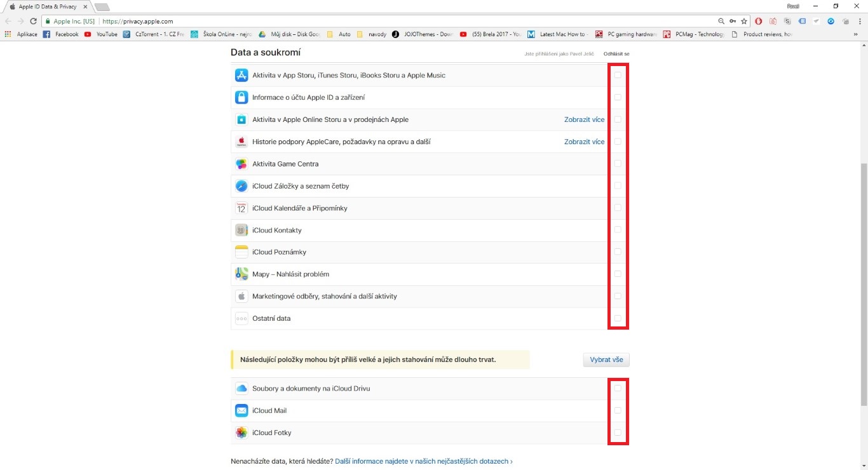
Task: Open the Latest Mac How to bookmark
Action: pyautogui.click(x=559, y=34)
